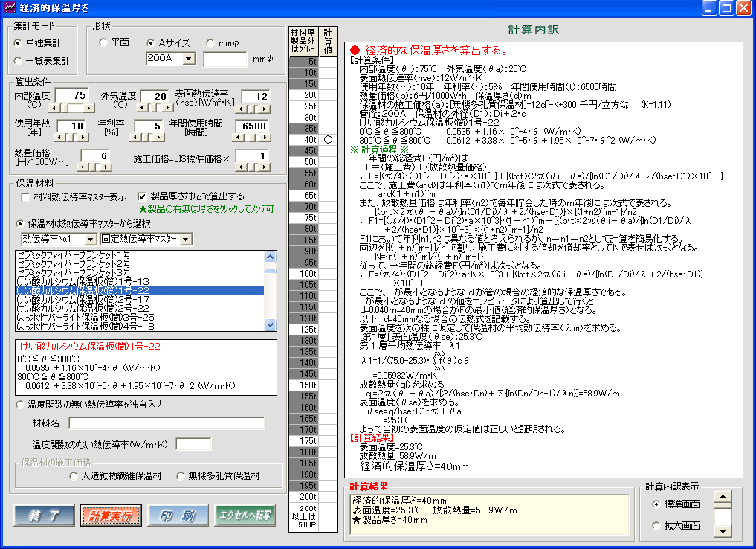Click the mmφ diameter input field

225,59
